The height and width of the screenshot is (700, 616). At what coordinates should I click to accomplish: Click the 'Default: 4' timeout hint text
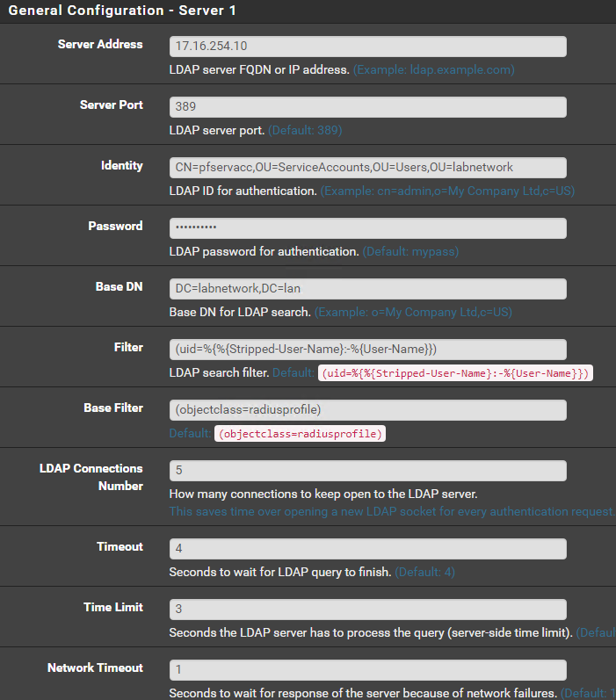click(424, 572)
